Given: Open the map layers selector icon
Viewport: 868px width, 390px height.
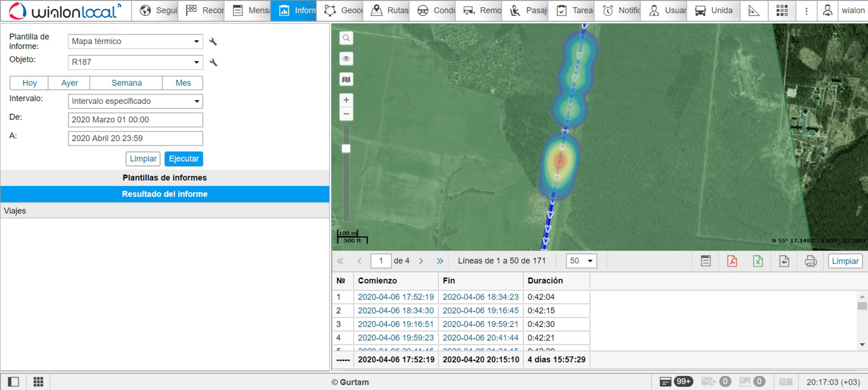Looking at the screenshot, I should [x=346, y=80].
